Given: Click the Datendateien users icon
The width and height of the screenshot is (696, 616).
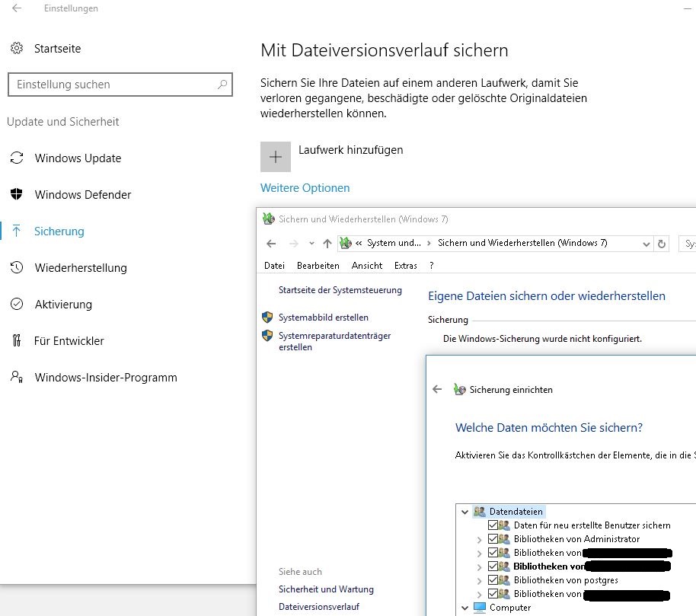Looking at the screenshot, I should (480, 511).
